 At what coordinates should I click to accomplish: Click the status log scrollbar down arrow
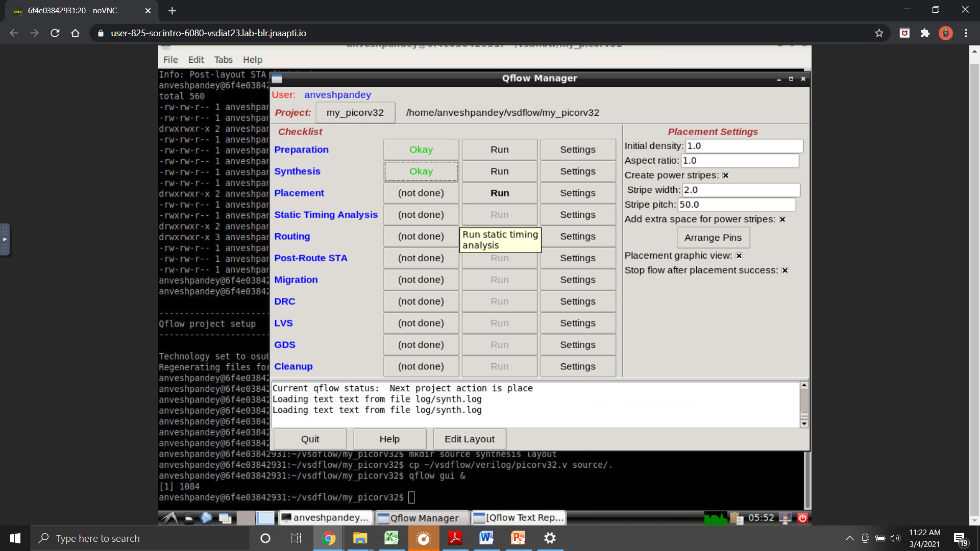tap(804, 423)
